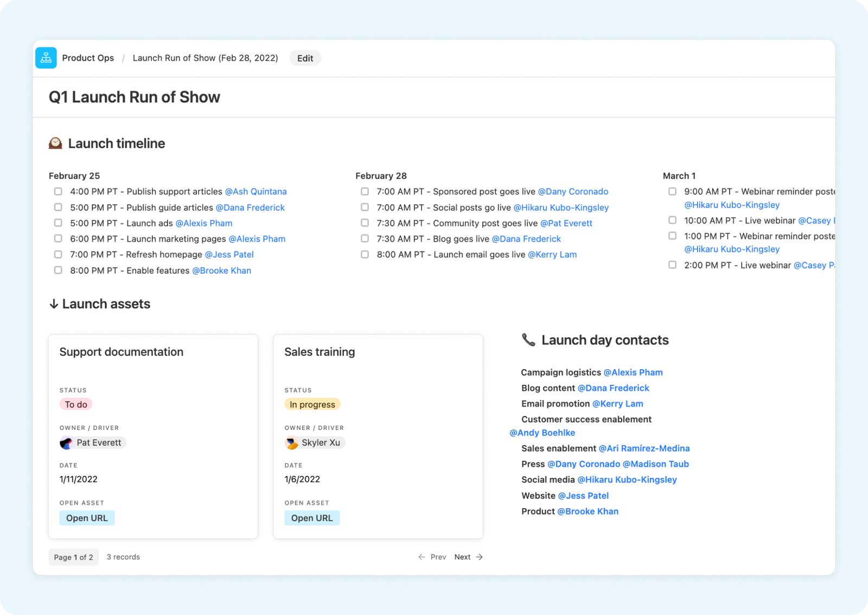Image resolution: width=868 pixels, height=615 pixels.
Task: Click @Pat Everett on Community post
Action: [566, 223]
